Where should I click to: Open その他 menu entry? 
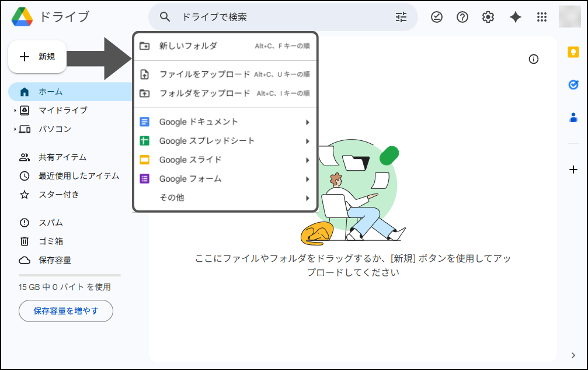coord(225,198)
